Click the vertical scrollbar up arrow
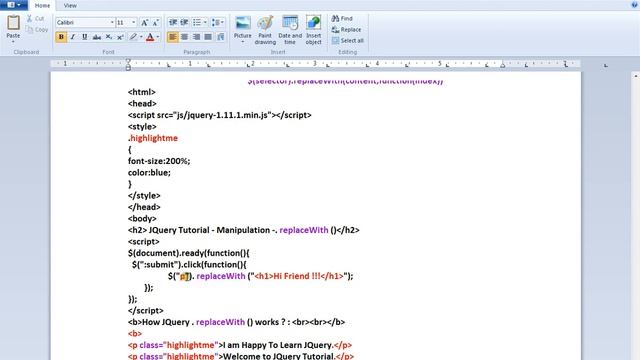640x360 pixels. tap(636, 76)
